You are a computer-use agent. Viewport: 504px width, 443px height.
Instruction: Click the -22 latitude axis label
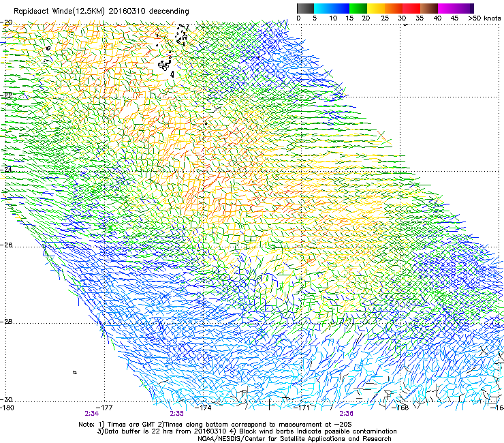pos(6,95)
